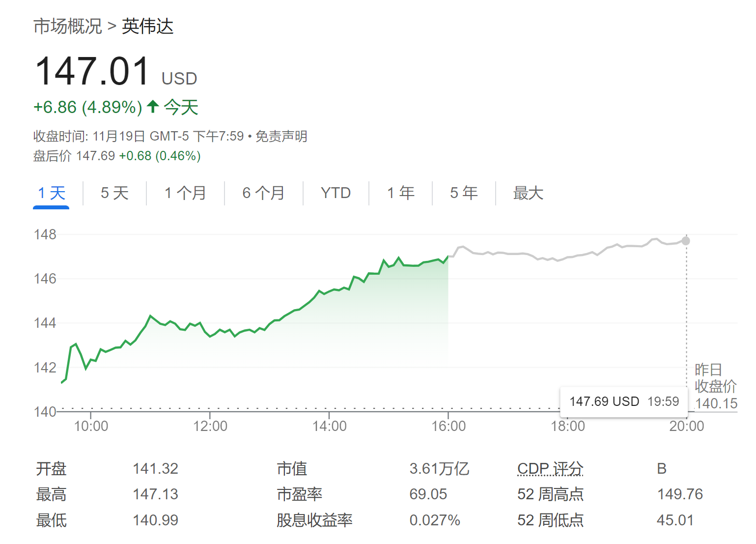756x544 pixels.
Task: Click the 昨日收盘价 140.15 label
Action: click(x=715, y=387)
